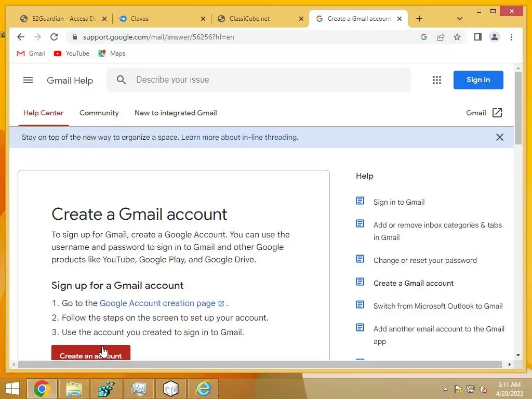Go back using the browser back arrow
Viewport: 532px width, 399px height.
pos(21,37)
